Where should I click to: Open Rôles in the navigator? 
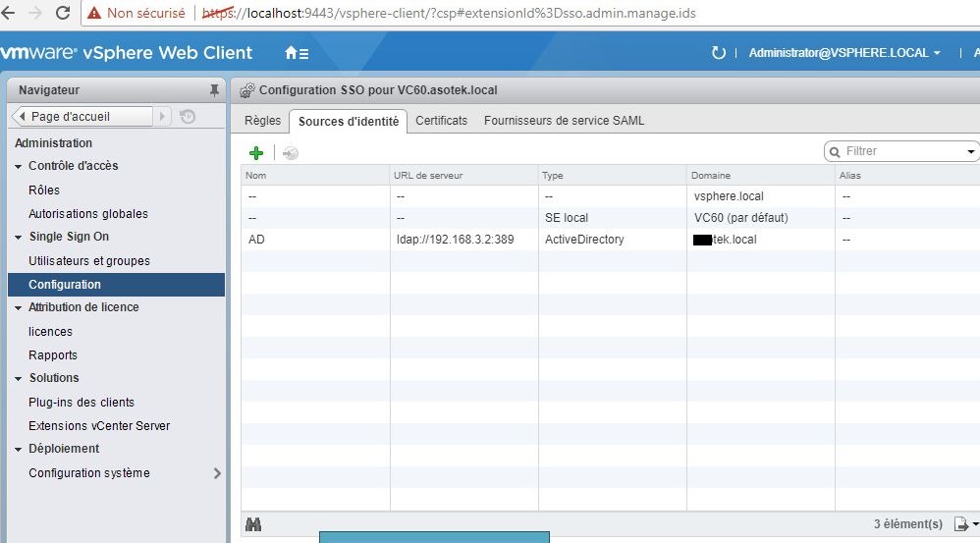[x=44, y=190]
